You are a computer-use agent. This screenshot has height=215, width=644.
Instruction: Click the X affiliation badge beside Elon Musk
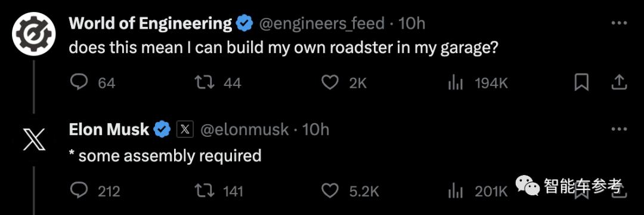click(x=184, y=130)
